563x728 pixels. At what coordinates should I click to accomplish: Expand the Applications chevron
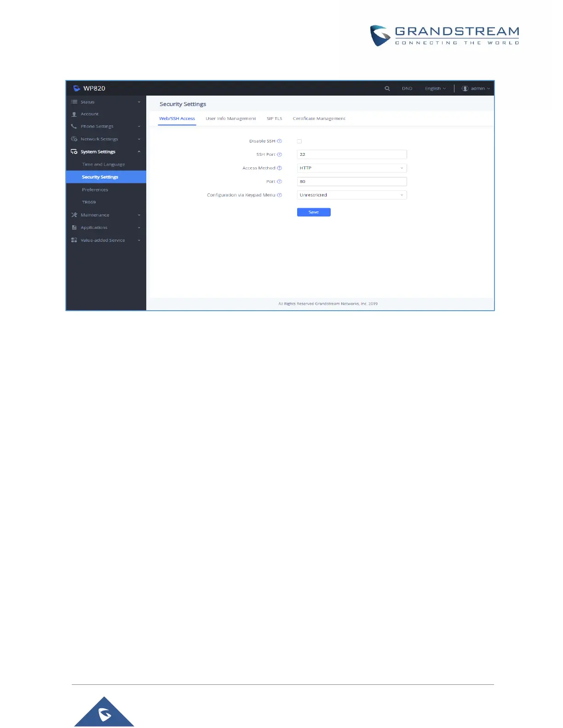(x=139, y=227)
